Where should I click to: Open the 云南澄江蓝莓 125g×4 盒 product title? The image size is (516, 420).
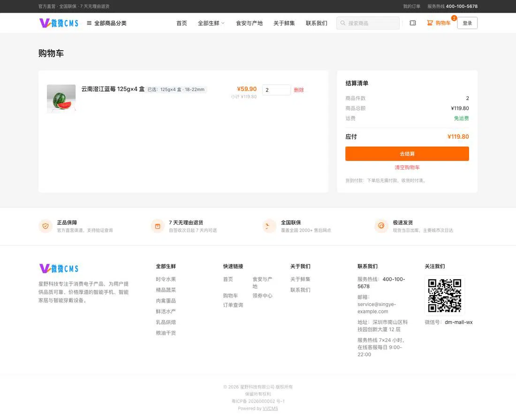tap(113, 89)
